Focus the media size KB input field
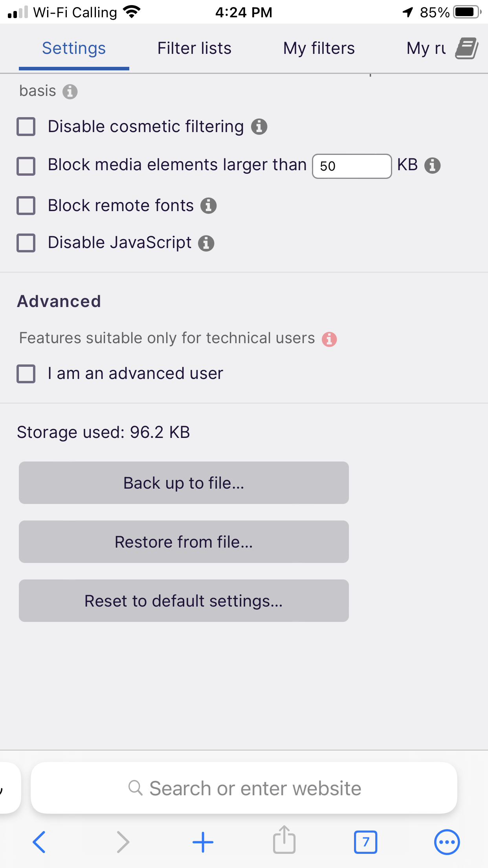The height and width of the screenshot is (868, 488). (352, 166)
